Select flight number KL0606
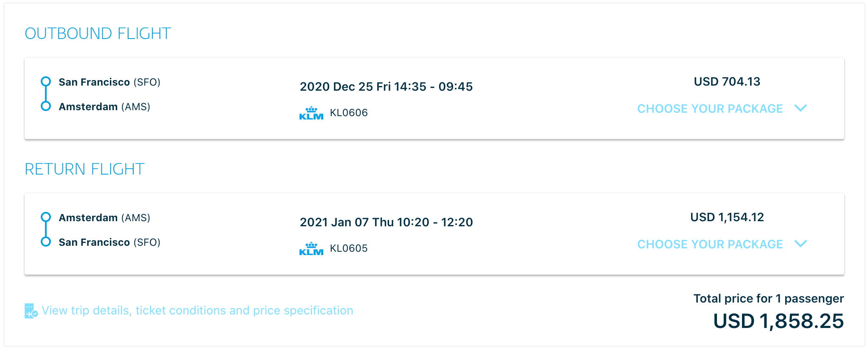This screenshot has height=350, width=868. 349,113
